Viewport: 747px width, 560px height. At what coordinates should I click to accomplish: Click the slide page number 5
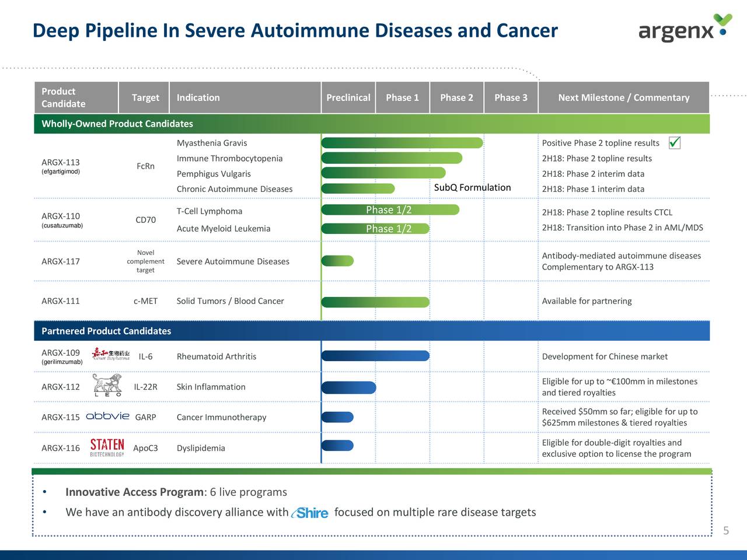pyautogui.click(x=726, y=530)
